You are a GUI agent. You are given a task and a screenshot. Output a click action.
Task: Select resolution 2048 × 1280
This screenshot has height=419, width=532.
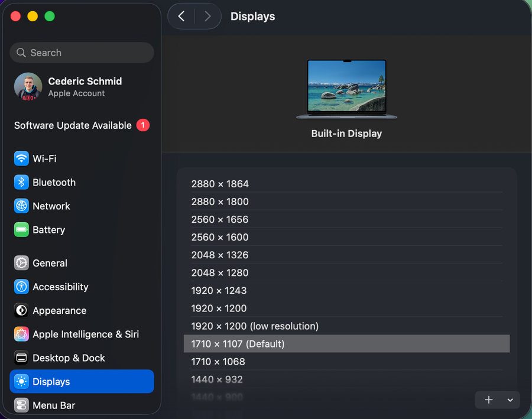(x=346, y=273)
